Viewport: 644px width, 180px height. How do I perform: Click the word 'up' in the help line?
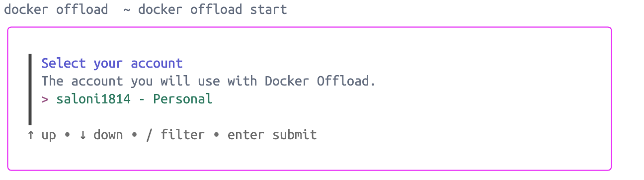tap(49, 135)
